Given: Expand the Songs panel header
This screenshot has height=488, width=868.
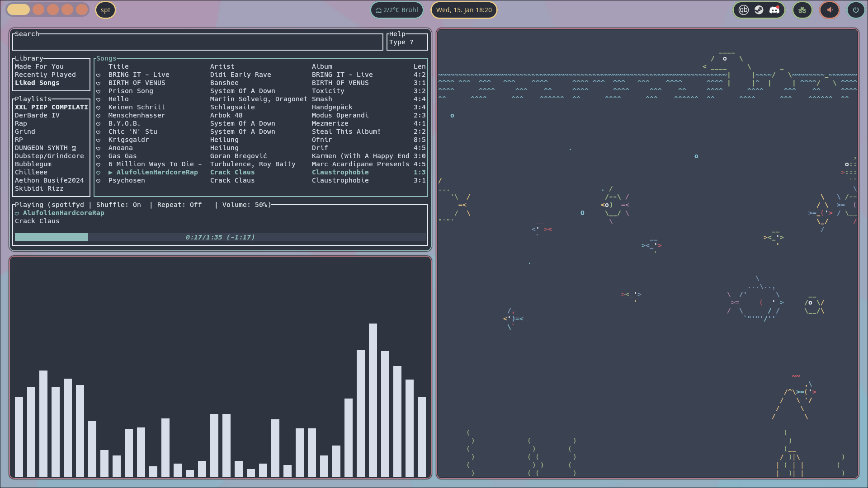Looking at the screenshot, I should click(106, 58).
